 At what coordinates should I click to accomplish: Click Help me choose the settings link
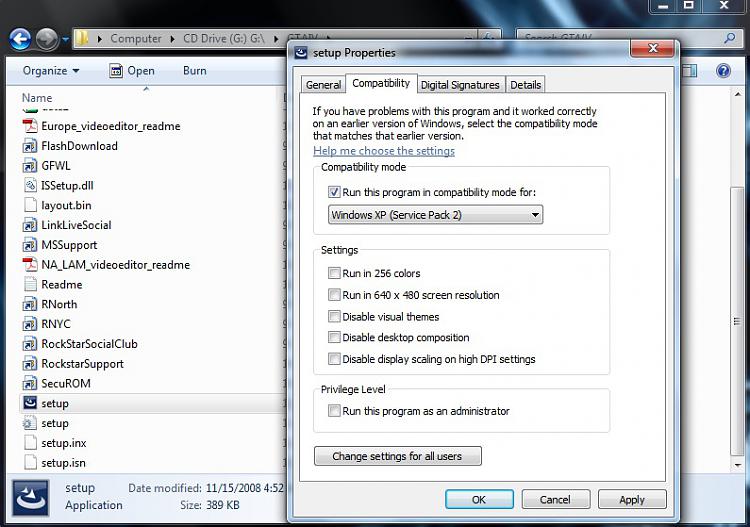click(384, 151)
